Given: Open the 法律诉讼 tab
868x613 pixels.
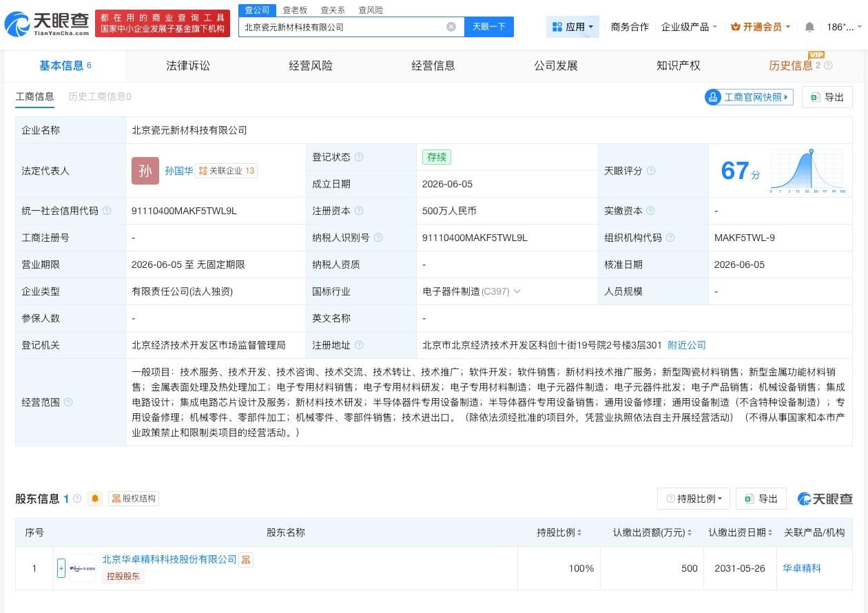Looking at the screenshot, I should [x=188, y=65].
